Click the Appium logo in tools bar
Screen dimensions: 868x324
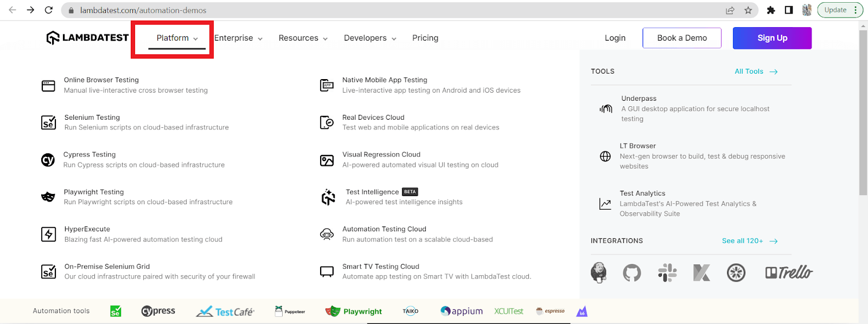click(461, 311)
